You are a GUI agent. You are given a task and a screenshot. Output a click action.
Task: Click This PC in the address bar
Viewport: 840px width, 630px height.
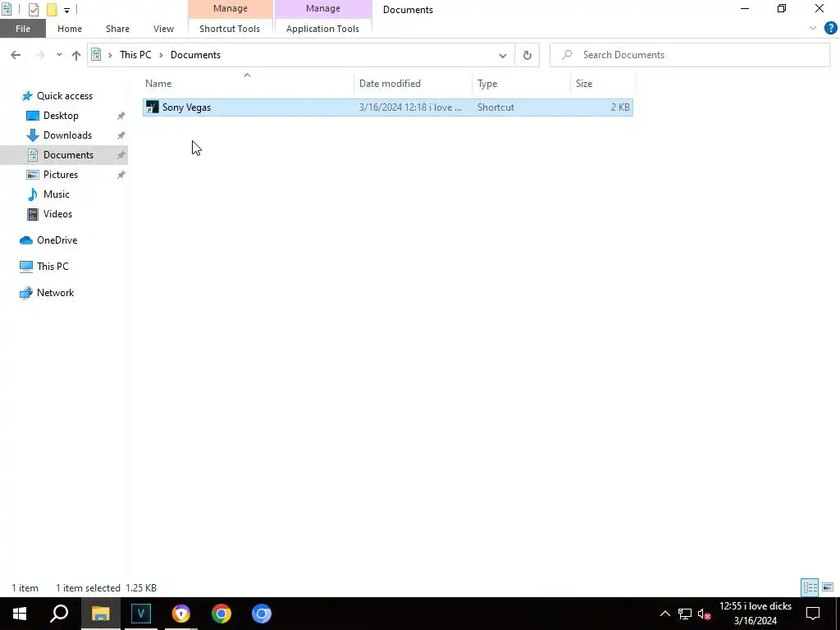coord(135,55)
